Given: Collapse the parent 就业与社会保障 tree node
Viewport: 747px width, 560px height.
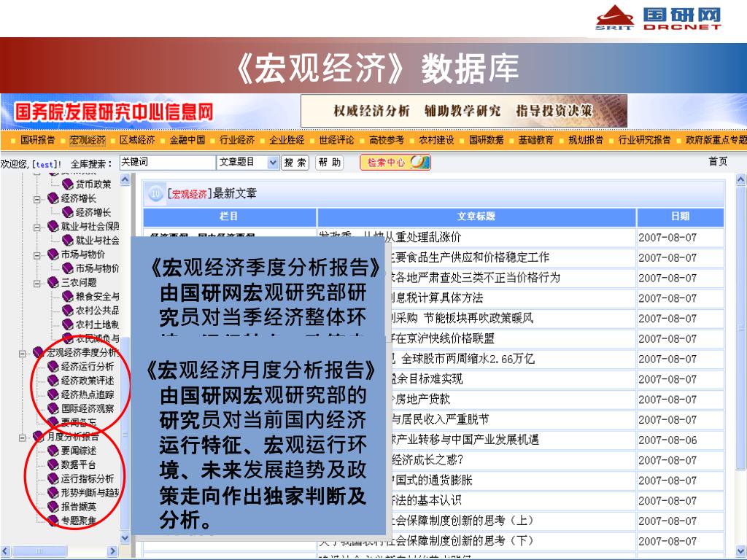Looking at the screenshot, I should click(x=36, y=227).
